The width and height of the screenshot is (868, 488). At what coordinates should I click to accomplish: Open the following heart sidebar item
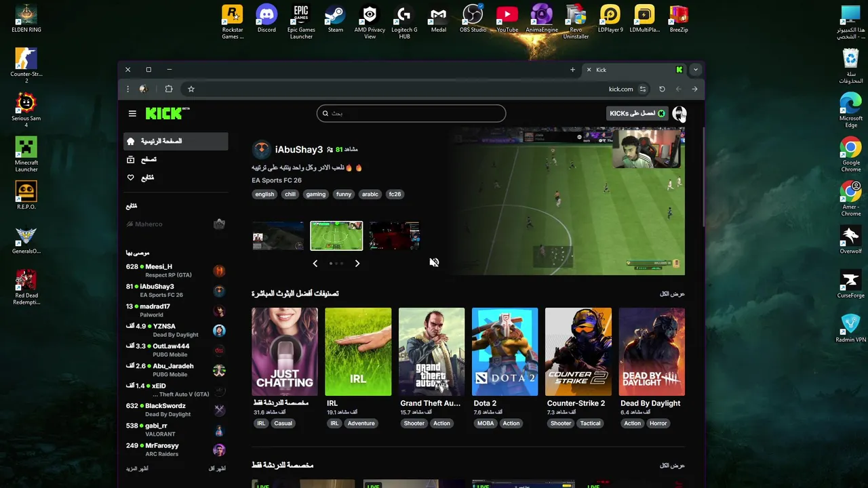tap(176, 178)
